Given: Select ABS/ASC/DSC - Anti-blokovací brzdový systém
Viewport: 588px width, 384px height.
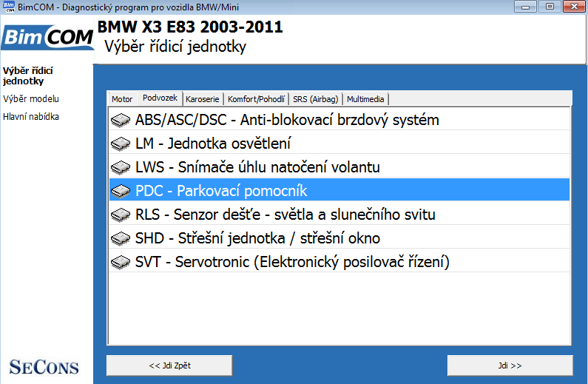Looking at the screenshot, I should 339,120.
